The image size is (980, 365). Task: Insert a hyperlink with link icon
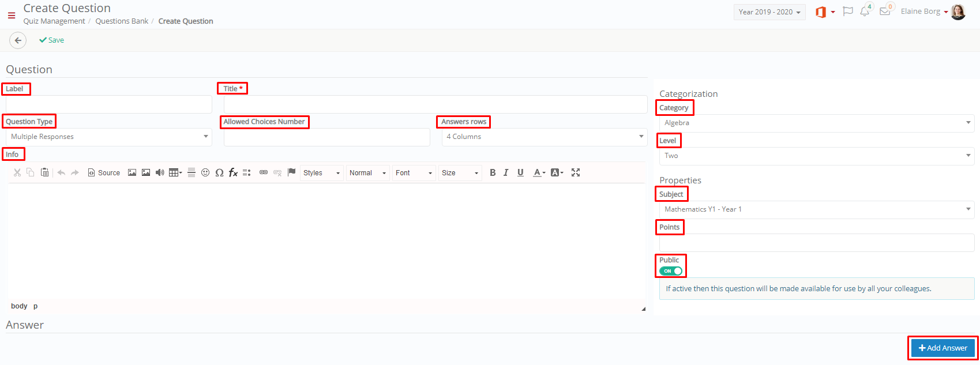point(264,172)
